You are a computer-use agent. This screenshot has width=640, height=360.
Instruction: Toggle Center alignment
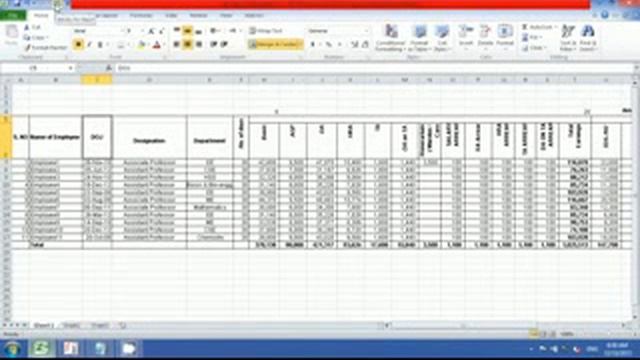(188, 44)
